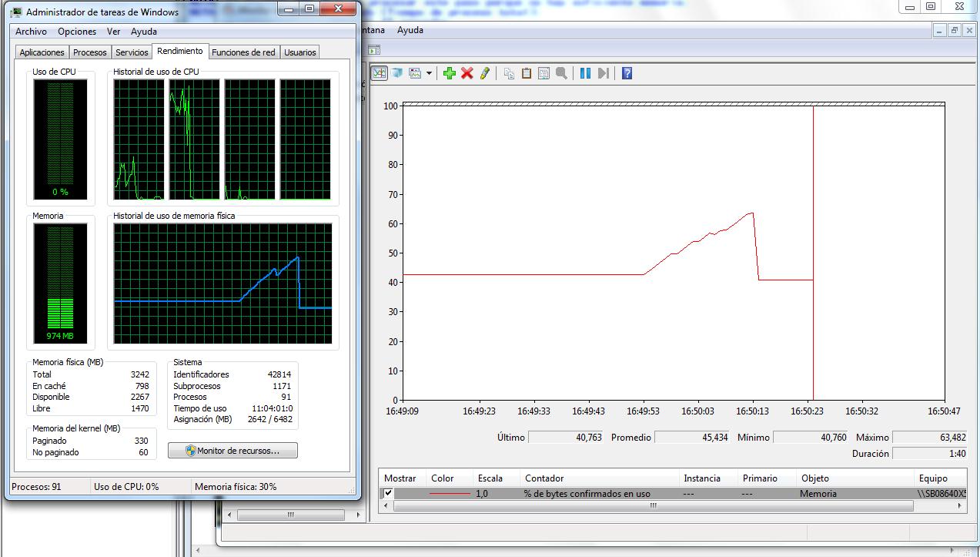
Task: Open Ayuda menu in Performance Monitor
Action: [410, 30]
